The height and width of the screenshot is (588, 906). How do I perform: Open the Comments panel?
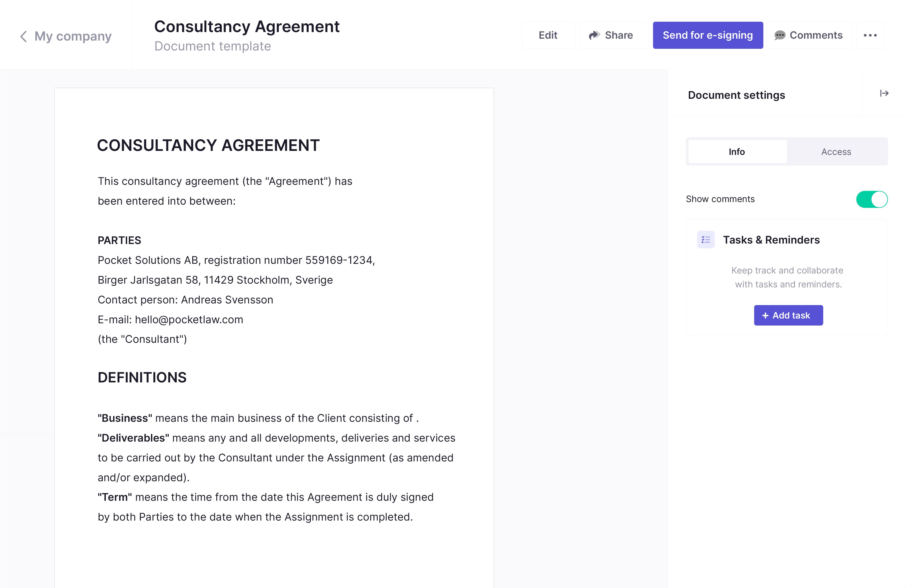point(809,35)
